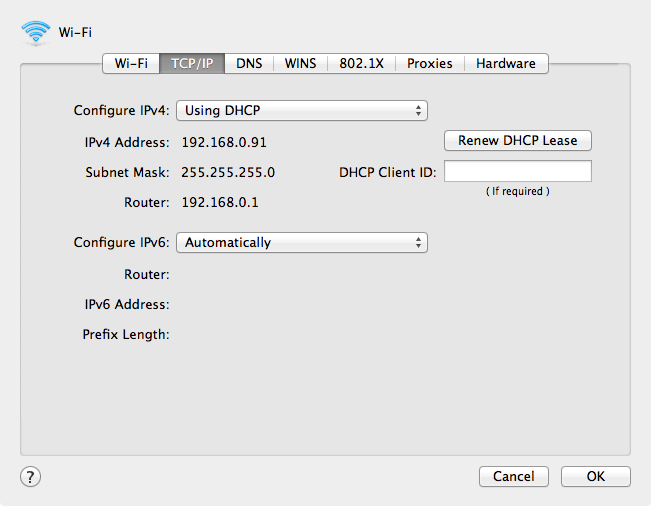
Task: Click Renew DHCP Lease button
Action: (x=518, y=140)
